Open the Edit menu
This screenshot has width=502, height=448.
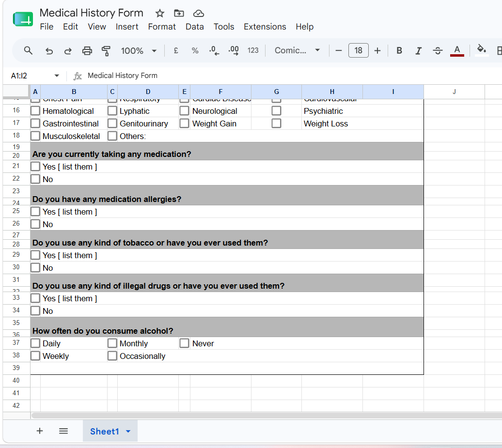[x=70, y=27]
